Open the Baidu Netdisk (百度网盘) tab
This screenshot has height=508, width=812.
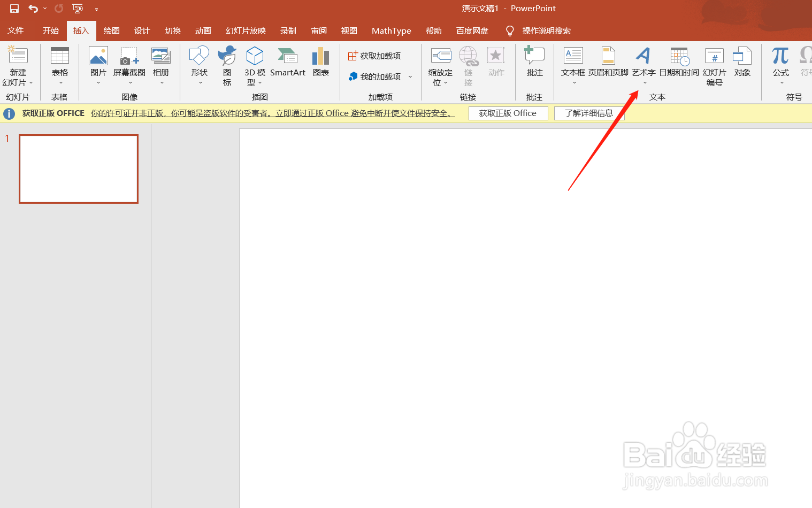click(x=472, y=31)
